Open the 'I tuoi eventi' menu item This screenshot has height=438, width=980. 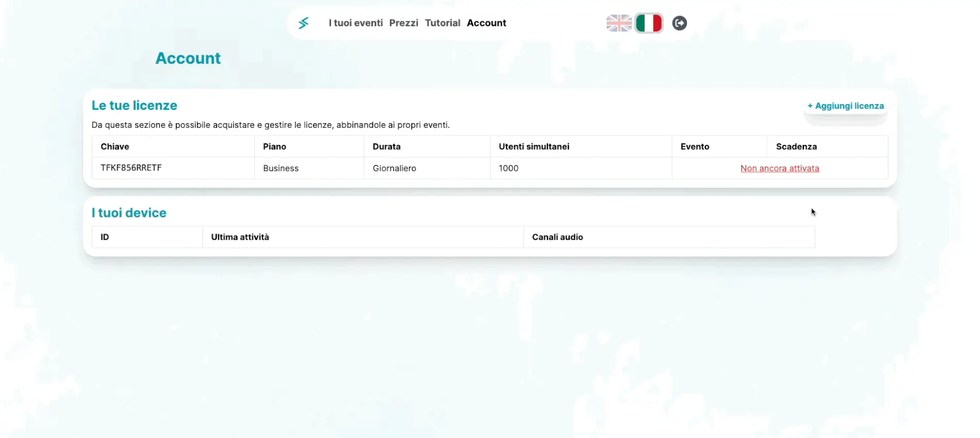(x=355, y=23)
